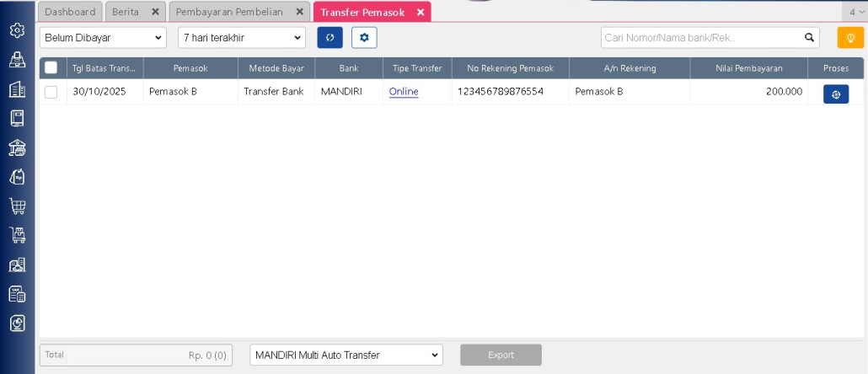Switch to the Dashboard tab
Screen dimensions: 868x374
[70, 12]
